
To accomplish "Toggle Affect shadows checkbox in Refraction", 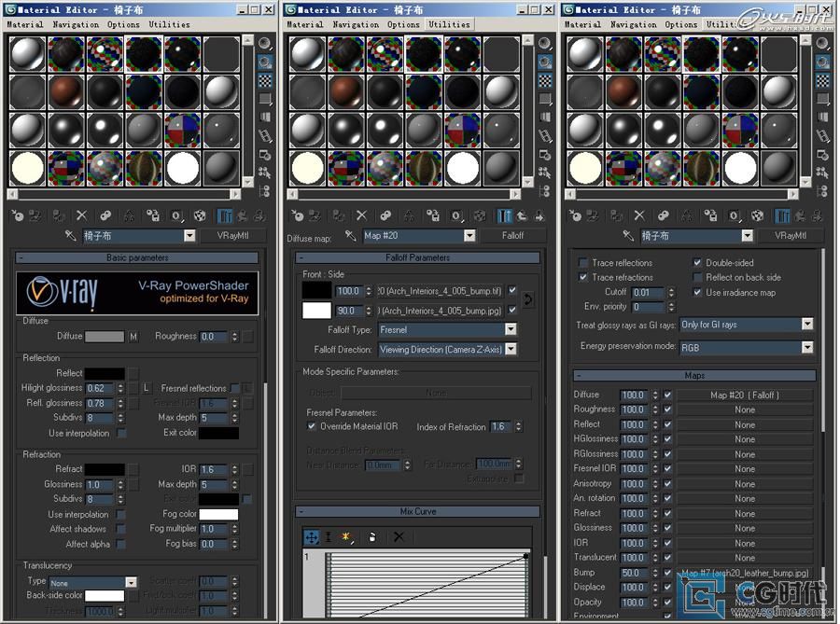I will click(x=121, y=529).
